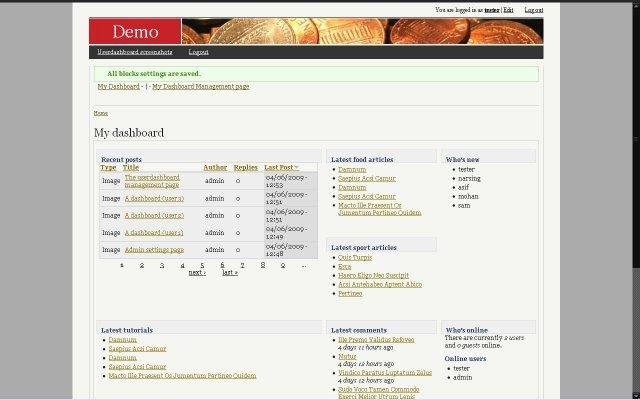The height and width of the screenshot is (400, 640).
Task: Click 'narsing' in the Who's new list
Action: 469,178
